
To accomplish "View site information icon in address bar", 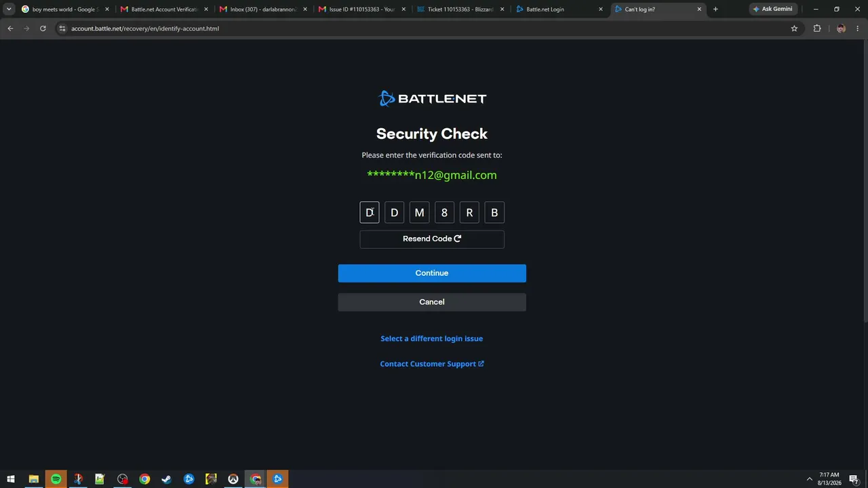I will (62, 28).
